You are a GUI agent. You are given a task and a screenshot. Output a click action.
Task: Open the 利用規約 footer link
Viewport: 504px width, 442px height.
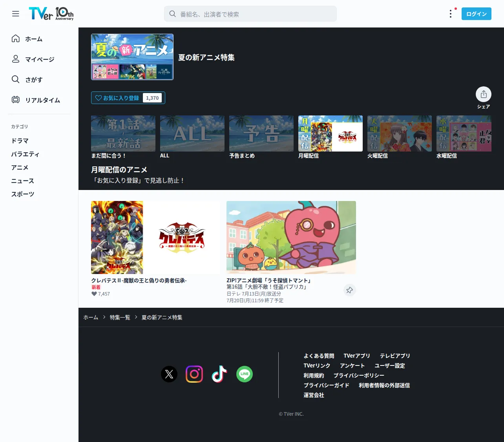314,375
